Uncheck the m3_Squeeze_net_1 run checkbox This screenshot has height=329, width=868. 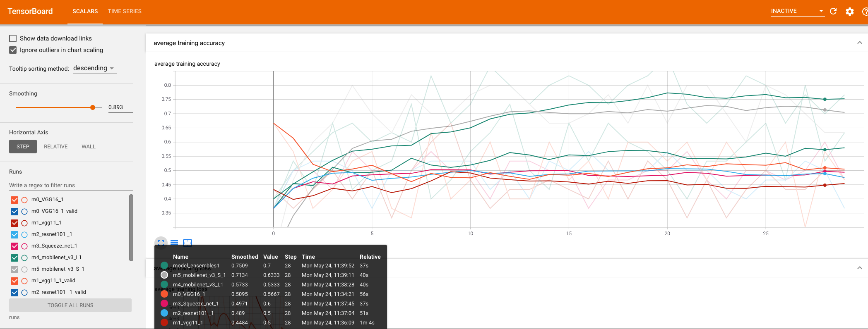click(14, 246)
